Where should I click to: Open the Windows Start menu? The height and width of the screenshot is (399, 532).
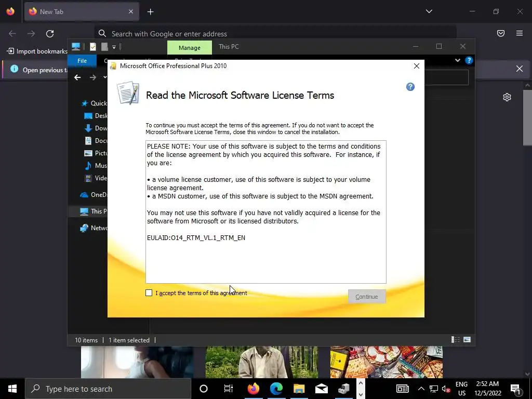point(12,389)
